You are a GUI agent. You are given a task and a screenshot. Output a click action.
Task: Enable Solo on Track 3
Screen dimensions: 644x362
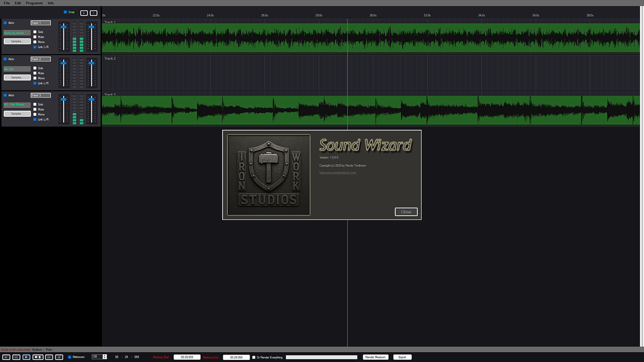click(35, 104)
